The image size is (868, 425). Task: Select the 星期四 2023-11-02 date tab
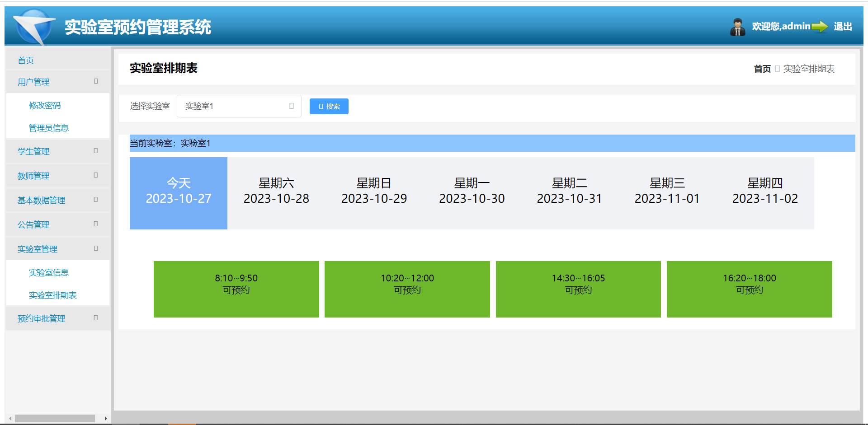[x=765, y=193]
